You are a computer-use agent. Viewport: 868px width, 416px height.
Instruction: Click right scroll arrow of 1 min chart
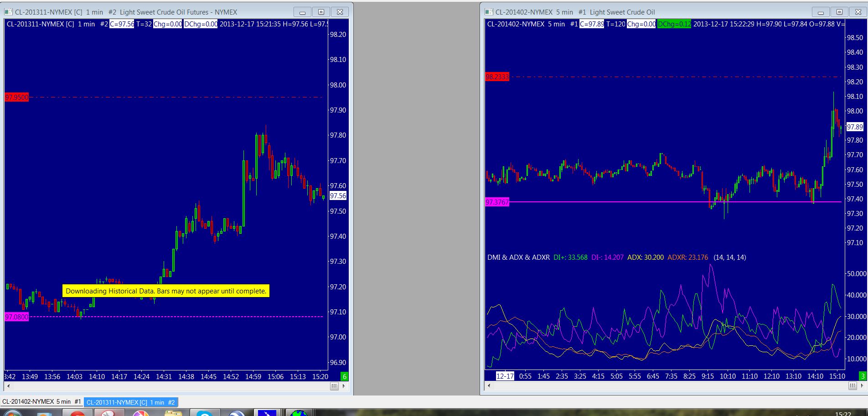[344, 386]
